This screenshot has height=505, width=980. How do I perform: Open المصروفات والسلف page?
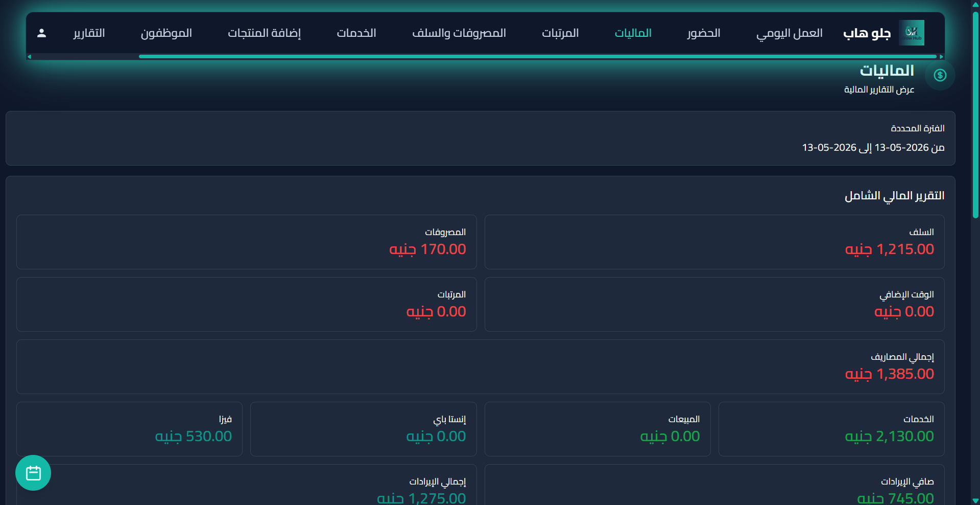459,33
